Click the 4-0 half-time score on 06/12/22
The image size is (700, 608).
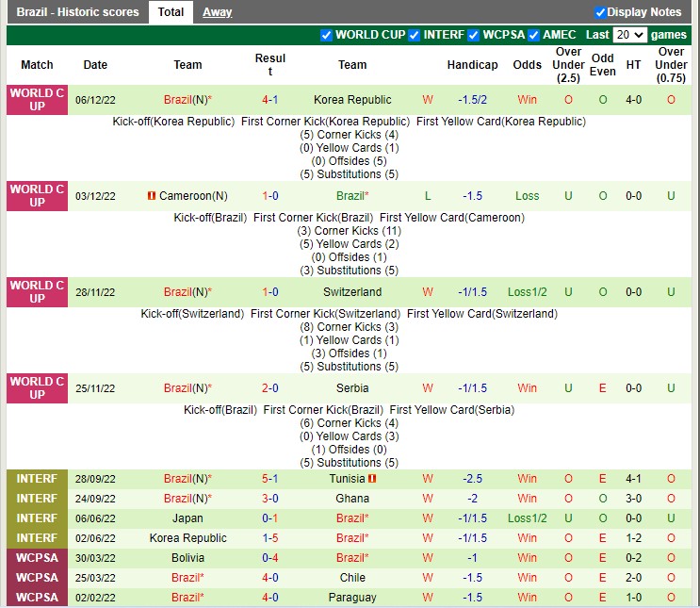pyautogui.click(x=633, y=100)
